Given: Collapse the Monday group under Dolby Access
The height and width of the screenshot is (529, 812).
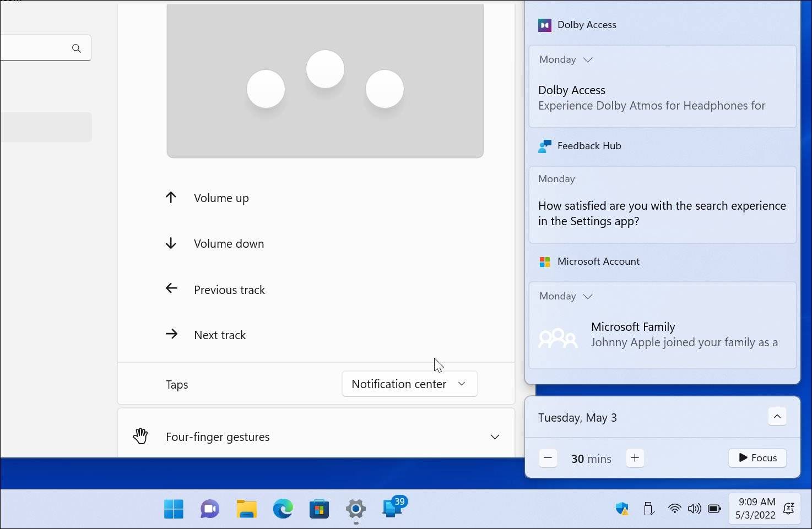Looking at the screenshot, I should [x=588, y=59].
